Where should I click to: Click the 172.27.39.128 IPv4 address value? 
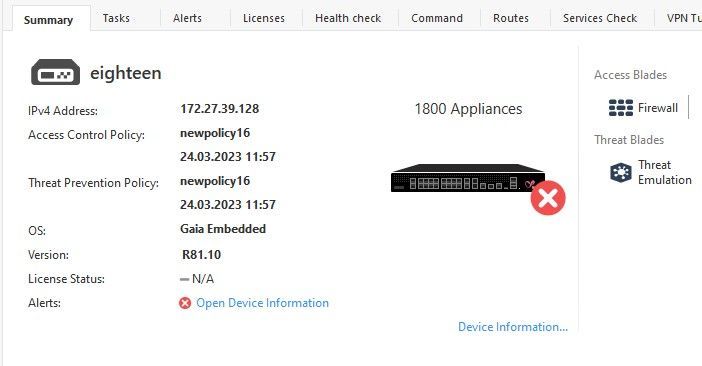[219, 109]
